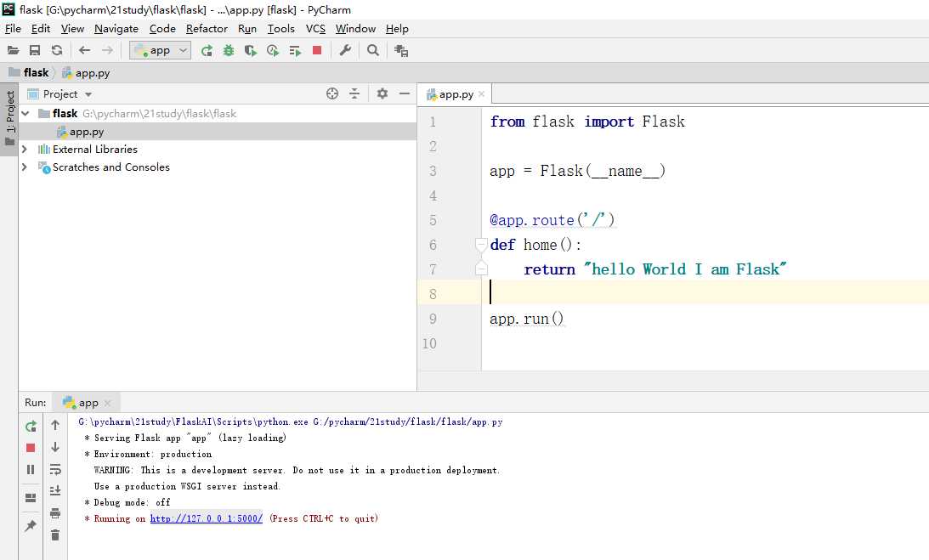Open the Edit menu
The height and width of the screenshot is (560, 929).
point(41,28)
